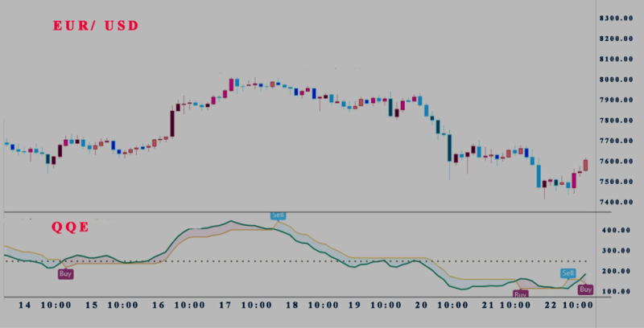Click the 100.00 QQE scale label
Viewport: 644px width, 328px height.
tap(616, 292)
